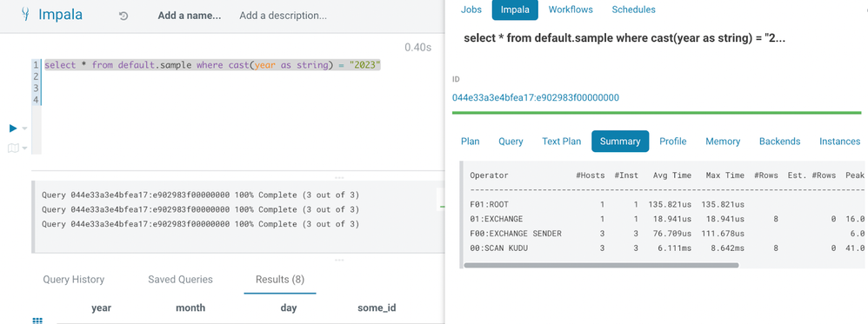Image resolution: width=868 pixels, height=324 pixels.
Task: Click results grid view icon
Action: point(37,321)
